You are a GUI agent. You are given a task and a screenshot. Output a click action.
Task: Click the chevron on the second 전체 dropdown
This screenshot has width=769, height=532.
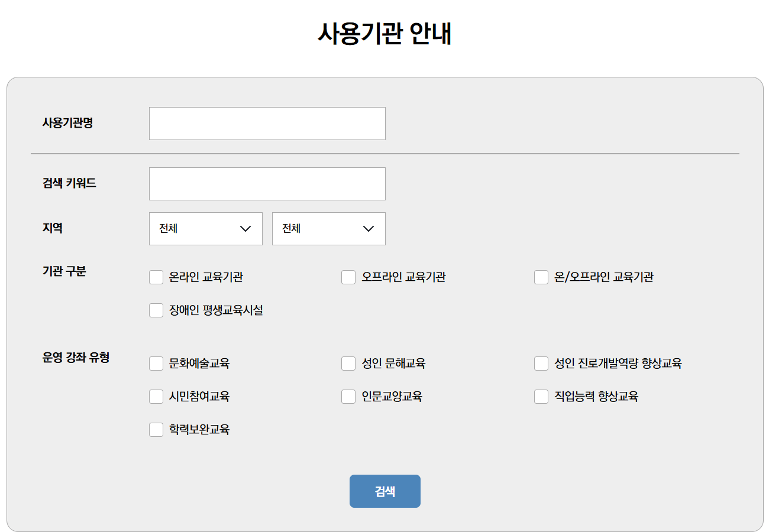click(x=369, y=229)
